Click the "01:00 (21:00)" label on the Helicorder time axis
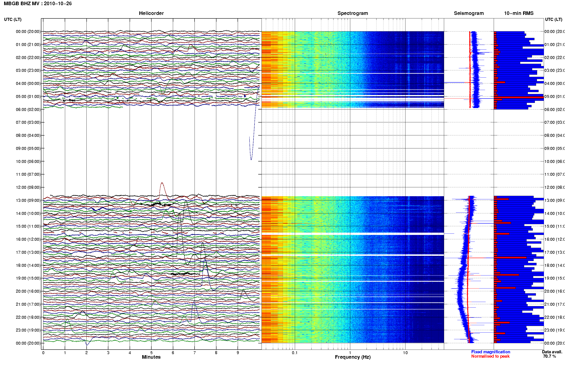This screenshot has width=588, height=368. tap(28, 44)
